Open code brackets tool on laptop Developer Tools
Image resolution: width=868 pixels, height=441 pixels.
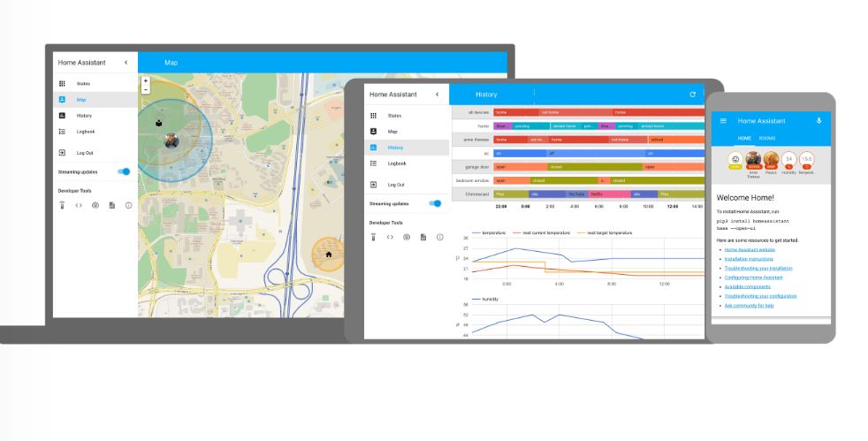(79, 205)
